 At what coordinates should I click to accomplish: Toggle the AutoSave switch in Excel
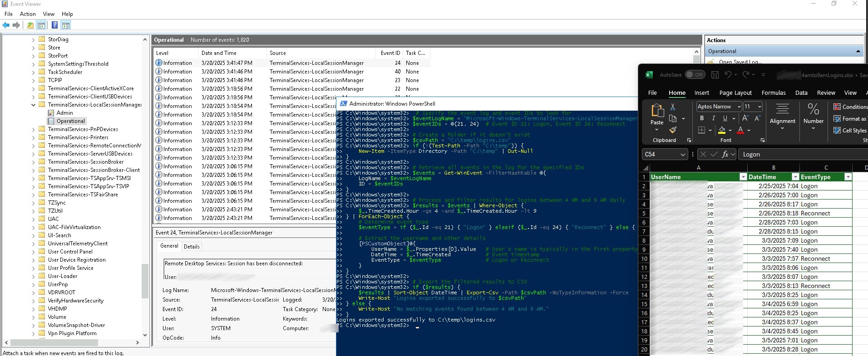(x=695, y=75)
